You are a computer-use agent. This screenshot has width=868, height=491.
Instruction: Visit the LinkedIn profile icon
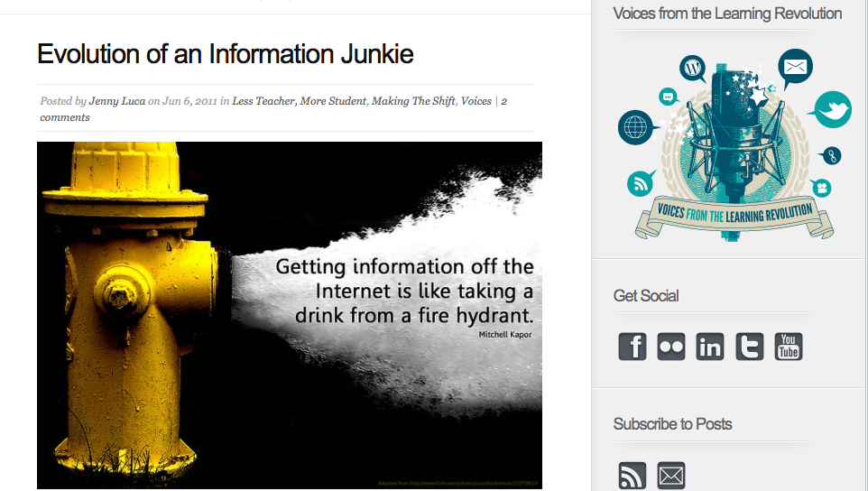click(710, 347)
